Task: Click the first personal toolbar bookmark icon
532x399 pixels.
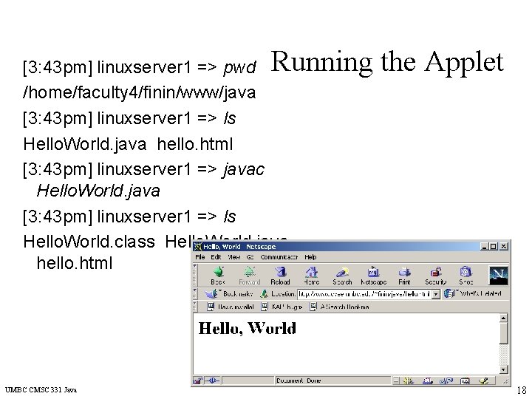Action: tap(211, 307)
